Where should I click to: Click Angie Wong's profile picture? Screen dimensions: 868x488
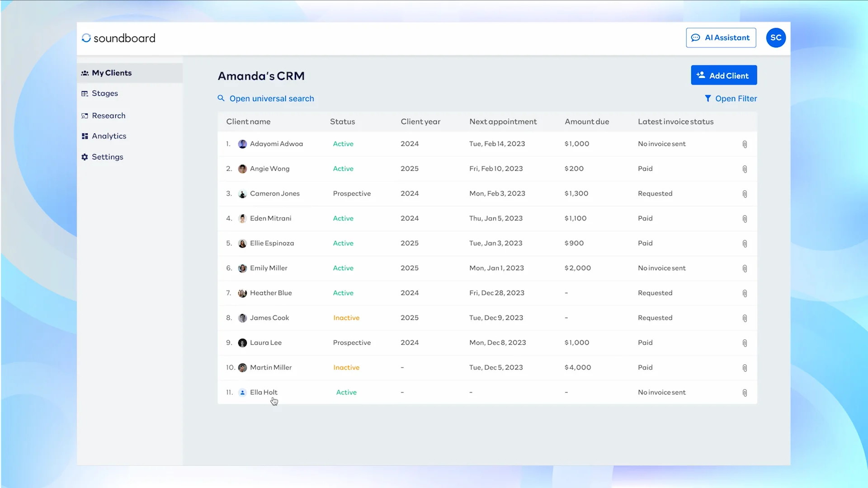tap(242, 169)
